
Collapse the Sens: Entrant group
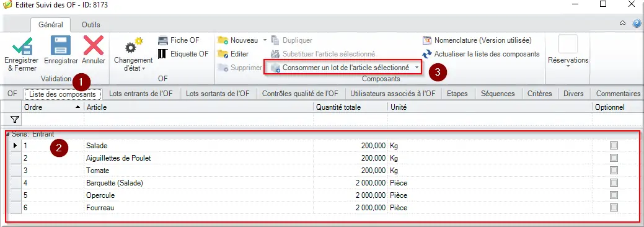(x=8, y=134)
